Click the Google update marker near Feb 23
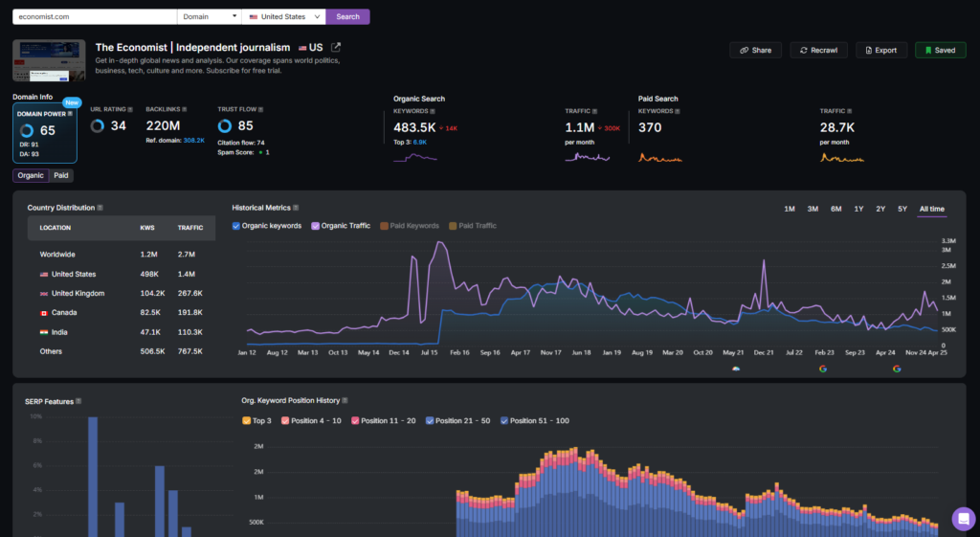 click(822, 369)
